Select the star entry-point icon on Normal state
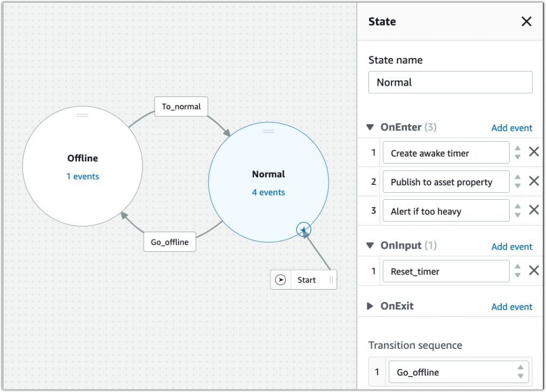 point(303,230)
